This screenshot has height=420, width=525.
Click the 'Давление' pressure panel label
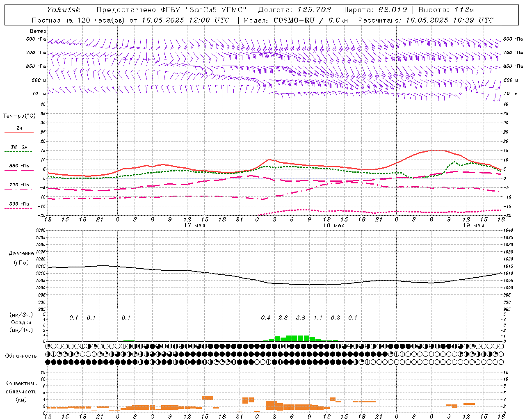[21, 253]
